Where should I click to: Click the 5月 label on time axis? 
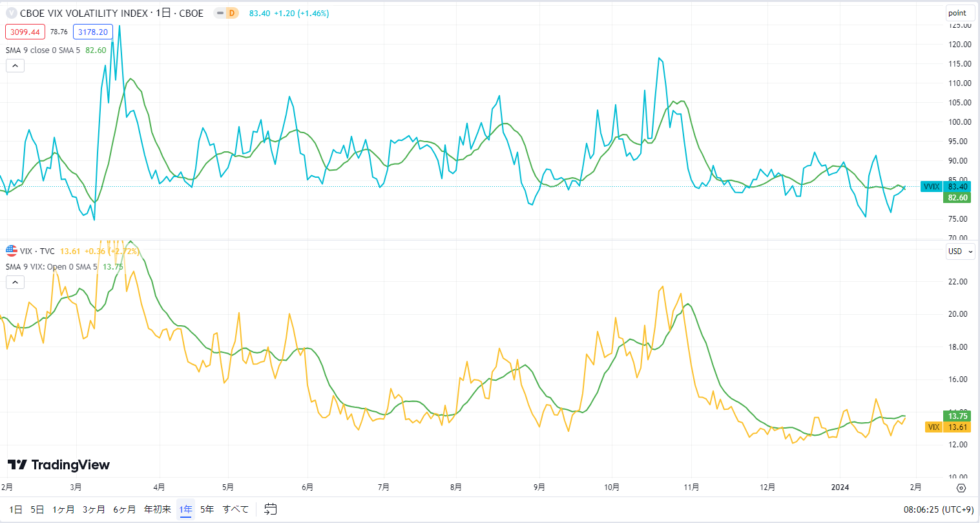point(227,487)
